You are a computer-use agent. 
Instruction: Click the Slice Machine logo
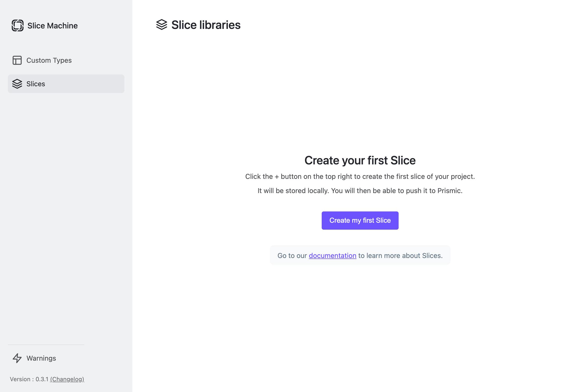17,25
